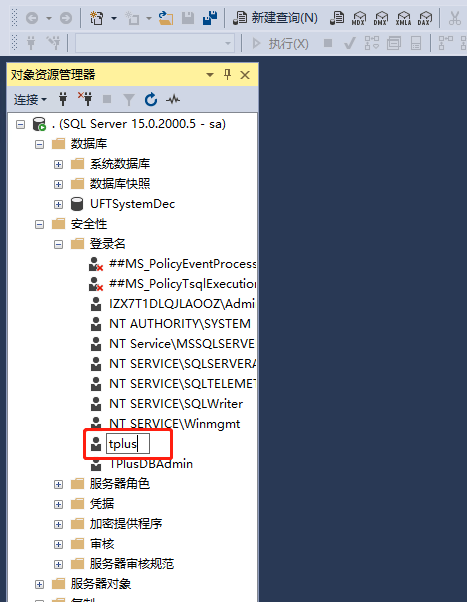Select the TPlusDBAdmin login
The image size is (467, 602).
151,464
